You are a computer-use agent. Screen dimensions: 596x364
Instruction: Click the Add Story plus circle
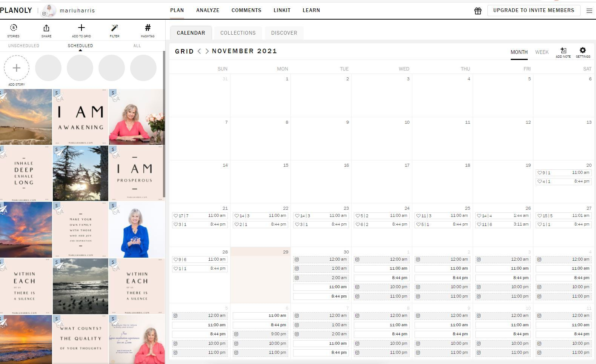17,68
